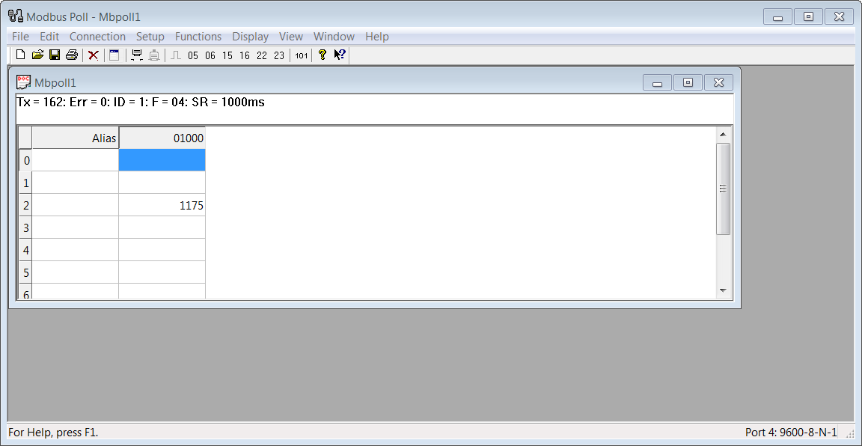This screenshot has width=868, height=446.
Task: Click the value cell in row 3
Action: (162, 227)
